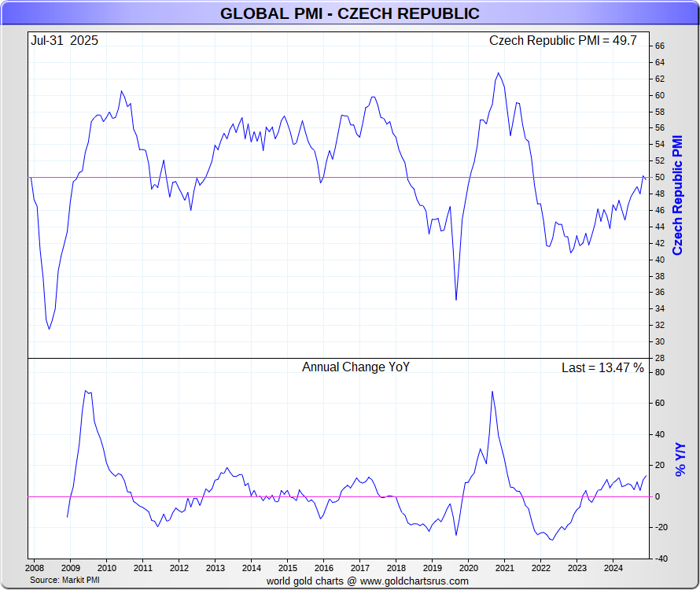Image resolution: width=700 pixels, height=590 pixels.
Task: Click the 2008 year label on the time axis
Action: (35, 568)
